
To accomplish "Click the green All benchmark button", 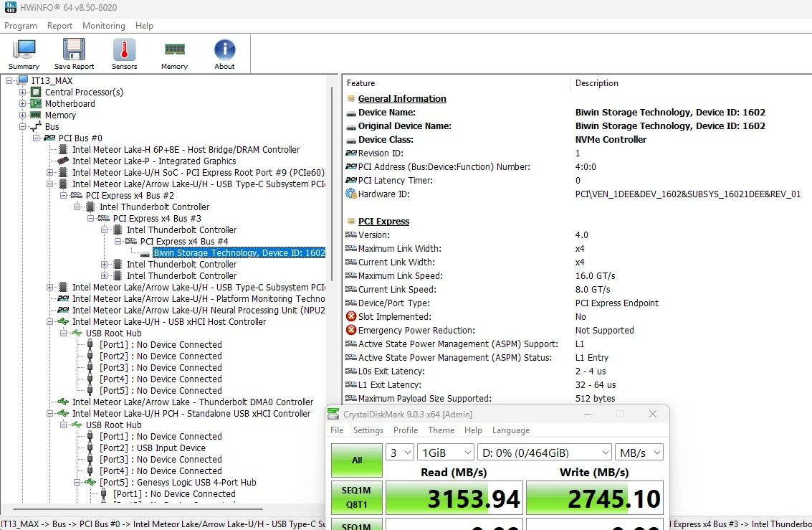I will click(x=357, y=460).
